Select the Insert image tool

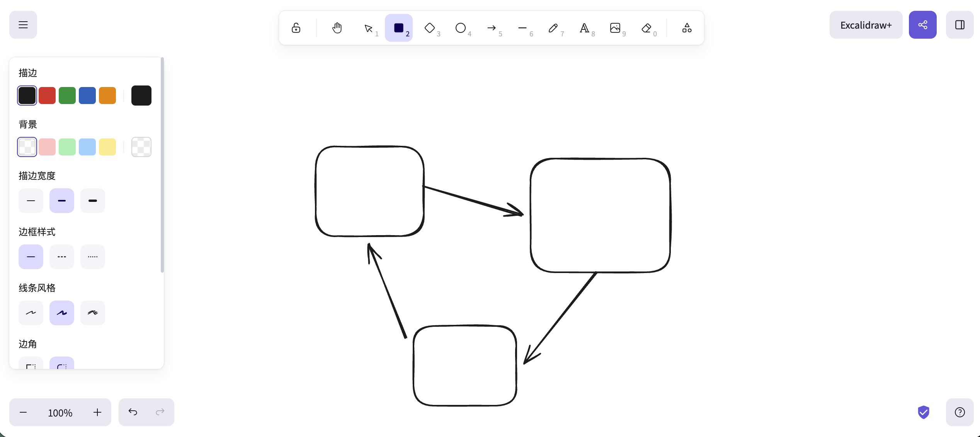click(x=615, y=28)
